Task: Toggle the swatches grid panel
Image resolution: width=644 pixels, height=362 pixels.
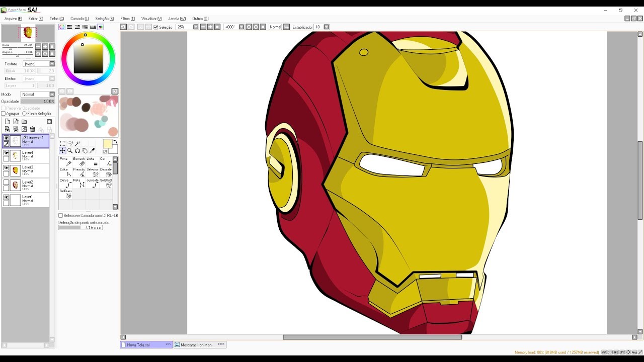Action: point(93,27)
